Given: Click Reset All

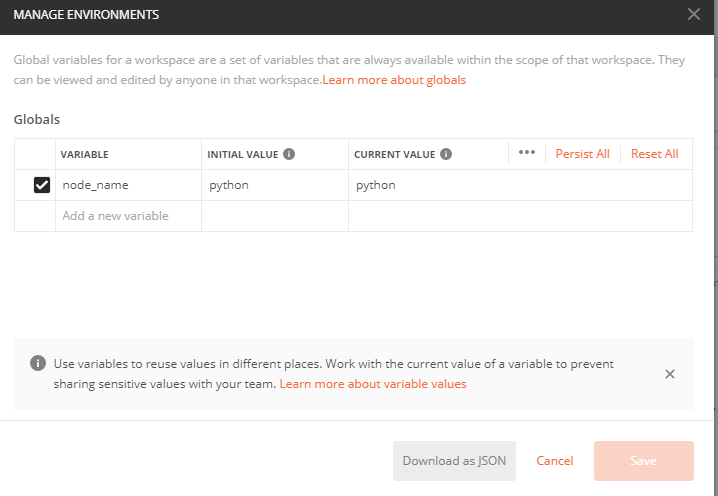Looking at the screenshot, I should (654, 154).
